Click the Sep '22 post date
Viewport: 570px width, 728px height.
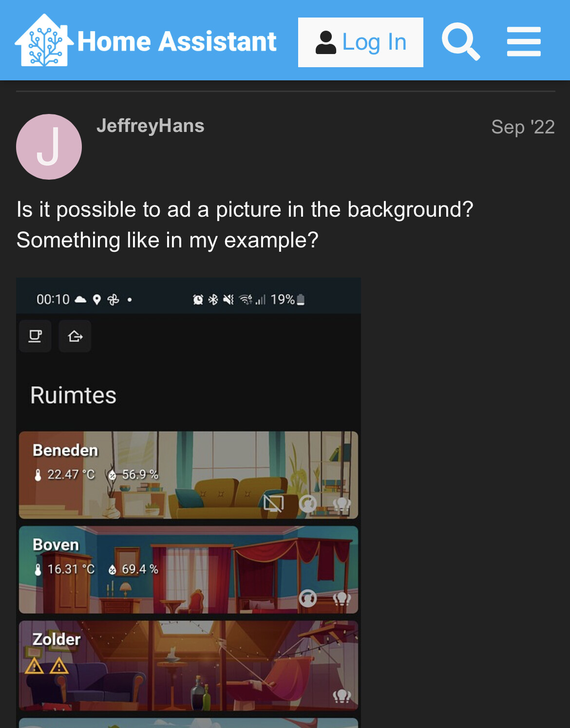pos(523,127)
